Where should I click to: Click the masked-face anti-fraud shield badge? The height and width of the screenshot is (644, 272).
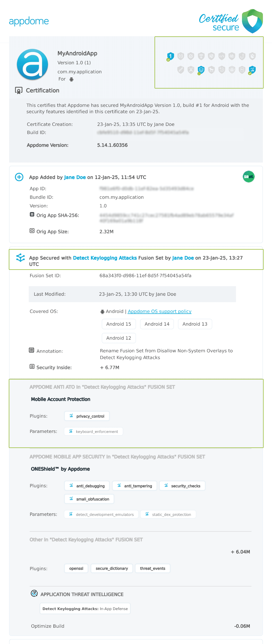[x=201, y=70]
